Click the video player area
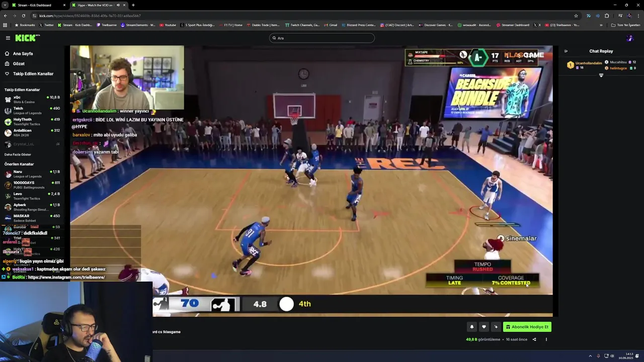The height and width of the screenshot is (362, 644). click(x=311, y=181)
